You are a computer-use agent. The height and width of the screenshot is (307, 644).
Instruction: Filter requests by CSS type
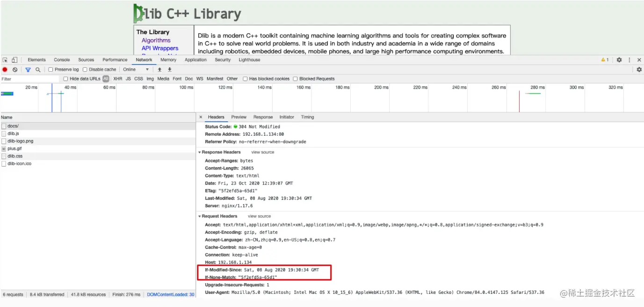(138, 79)
